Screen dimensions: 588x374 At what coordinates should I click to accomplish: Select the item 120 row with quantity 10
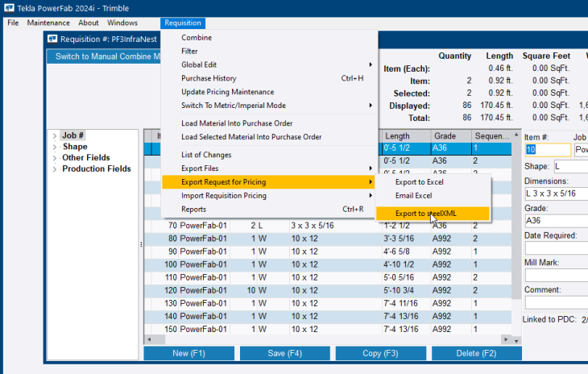click(328, 290)
